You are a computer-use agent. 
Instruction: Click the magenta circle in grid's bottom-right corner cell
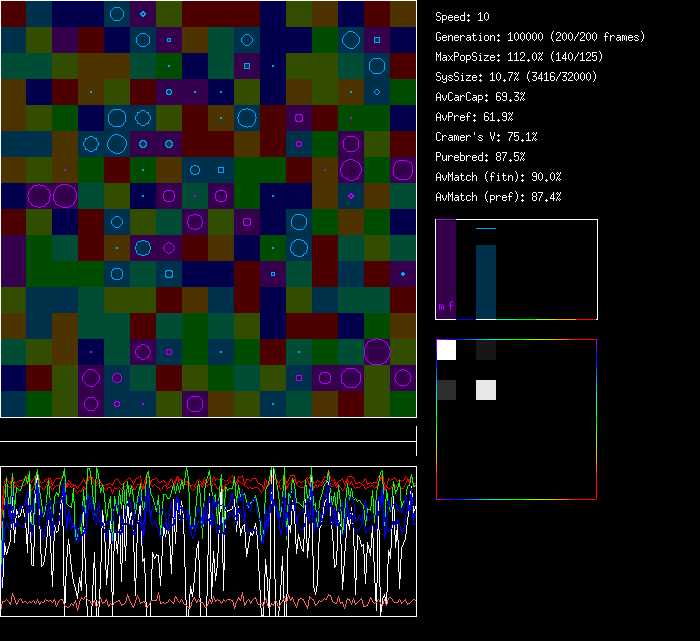403,377
